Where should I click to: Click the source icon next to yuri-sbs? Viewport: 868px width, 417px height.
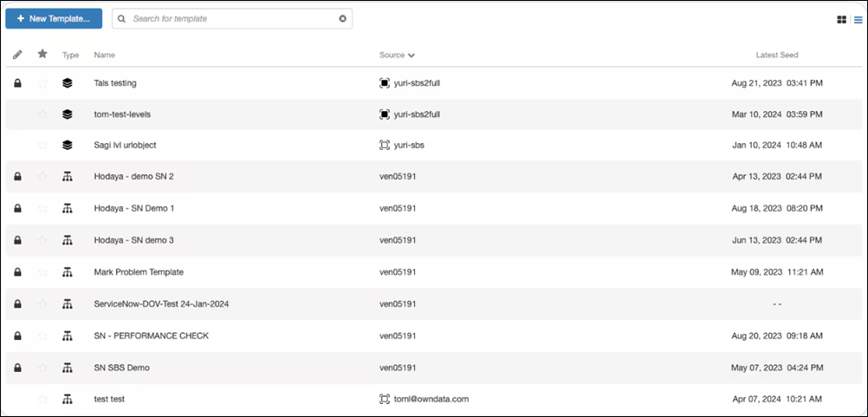384,145
